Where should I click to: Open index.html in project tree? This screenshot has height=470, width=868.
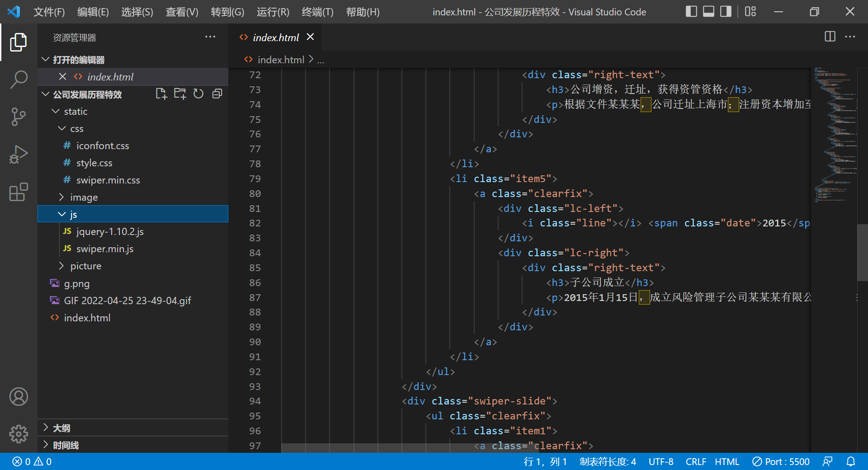[133, 318]
